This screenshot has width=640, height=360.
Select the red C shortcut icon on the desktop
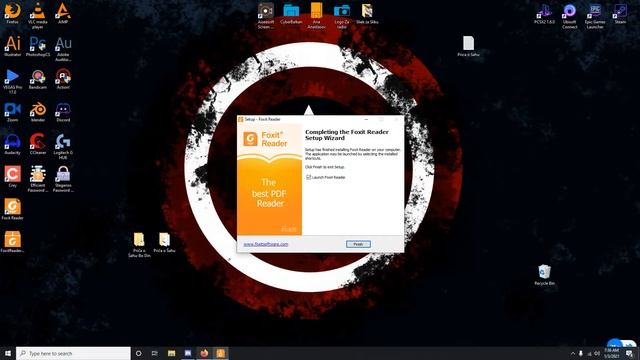point(12,176)
